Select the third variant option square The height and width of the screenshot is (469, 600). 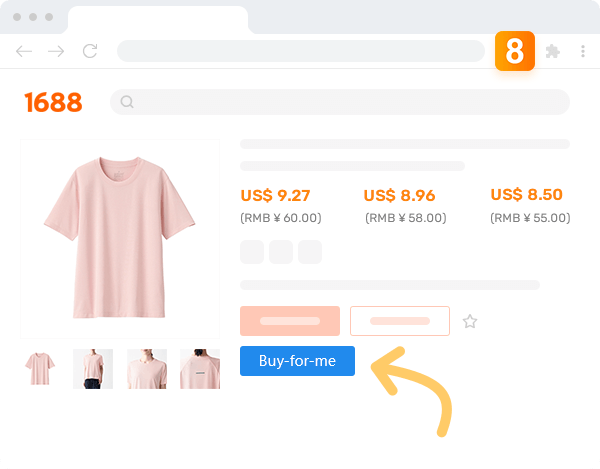click(310, 252)
